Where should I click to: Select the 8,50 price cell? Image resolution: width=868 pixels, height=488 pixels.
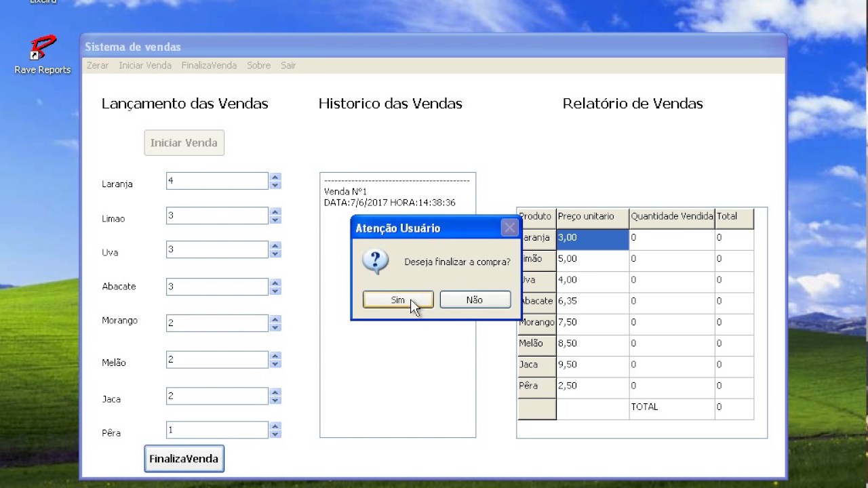593,345
